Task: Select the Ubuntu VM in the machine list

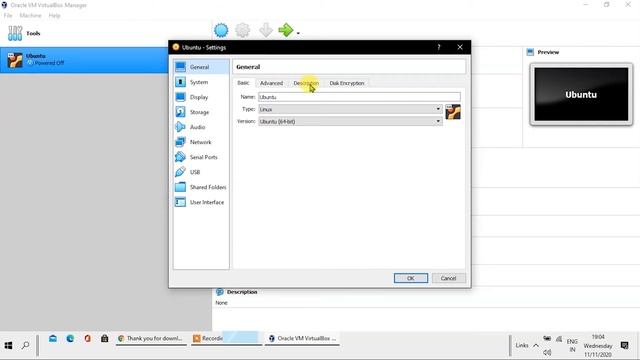Action: [x=84, y=60]
